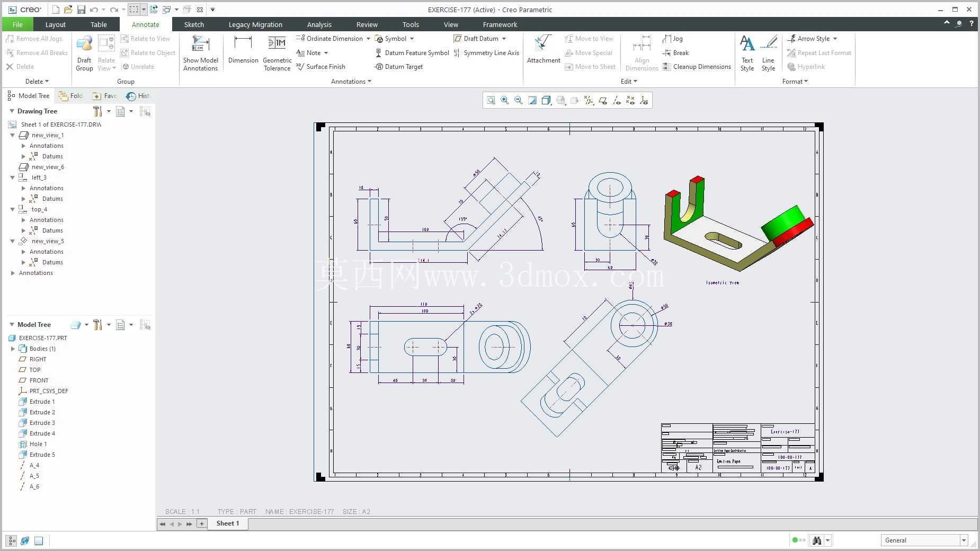Create a new file from quick access toolbar

click(56, 10)
